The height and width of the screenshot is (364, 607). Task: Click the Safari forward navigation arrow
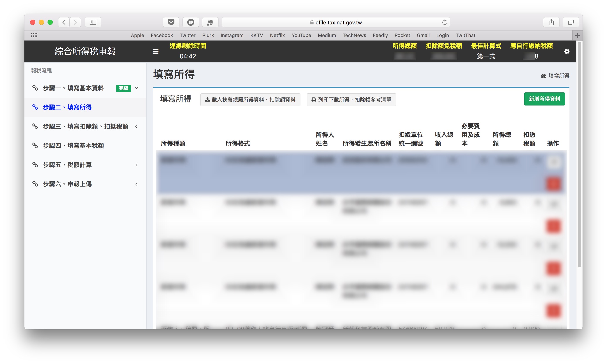tap(75, 22)
